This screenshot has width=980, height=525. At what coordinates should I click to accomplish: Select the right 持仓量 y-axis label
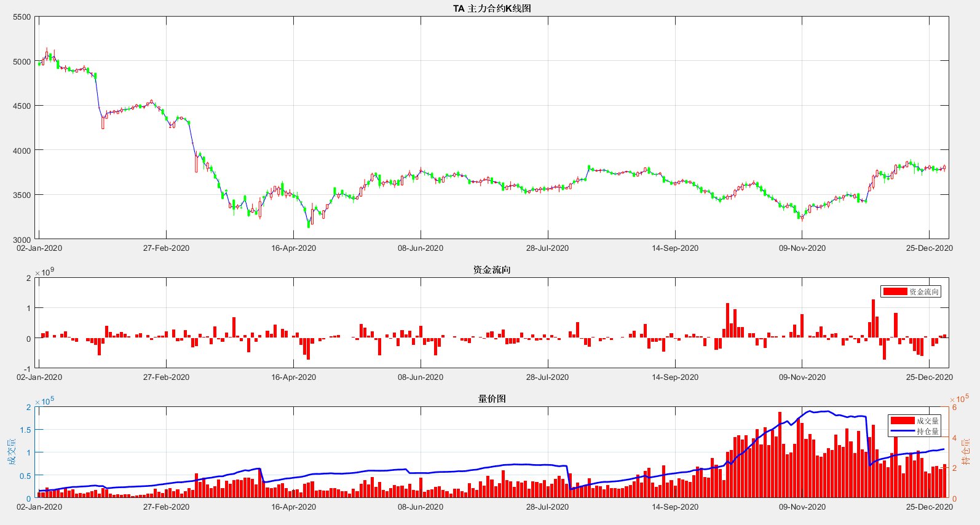(966, 452)
